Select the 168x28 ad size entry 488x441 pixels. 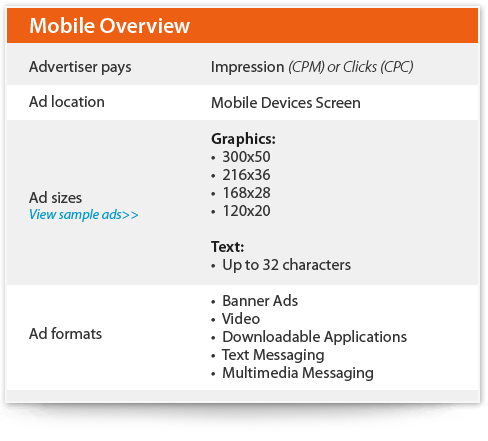pyautogui.click(x=246, y=193)
